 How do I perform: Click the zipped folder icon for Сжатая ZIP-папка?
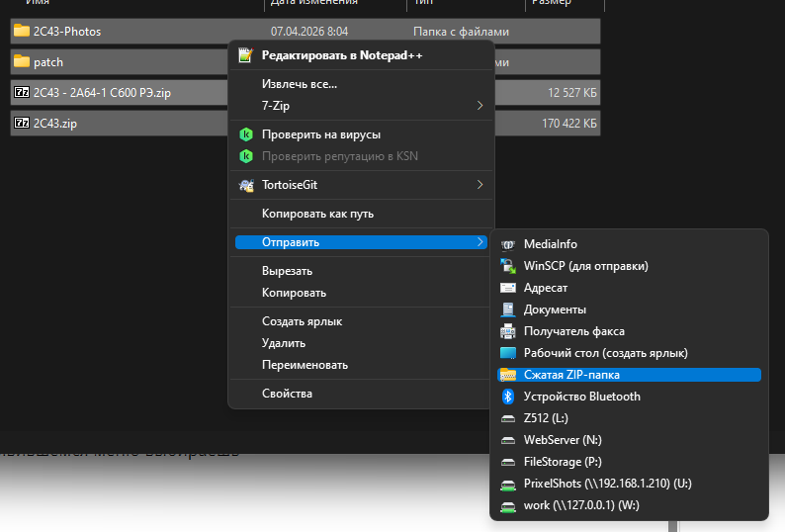click(508, 375)
